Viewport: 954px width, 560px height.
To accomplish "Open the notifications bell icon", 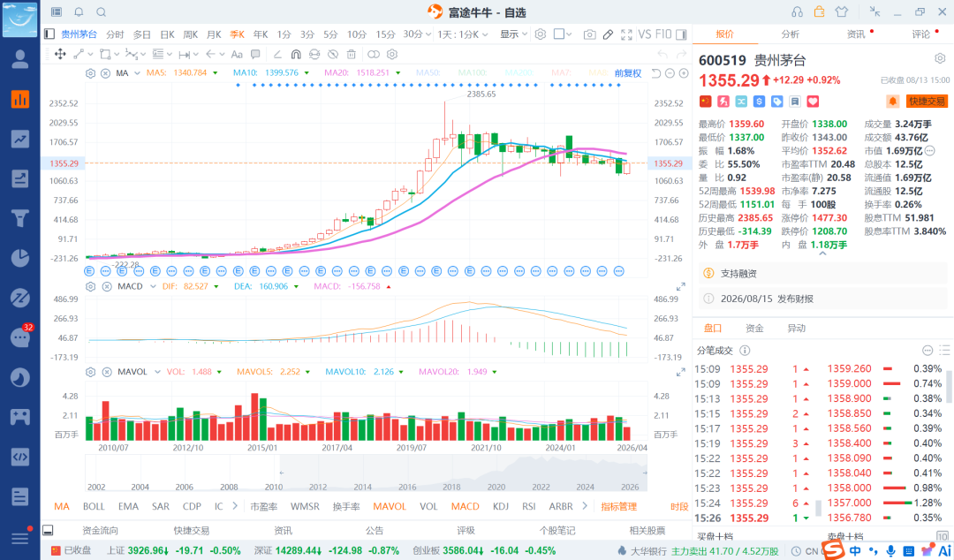I will pos(79,12).
